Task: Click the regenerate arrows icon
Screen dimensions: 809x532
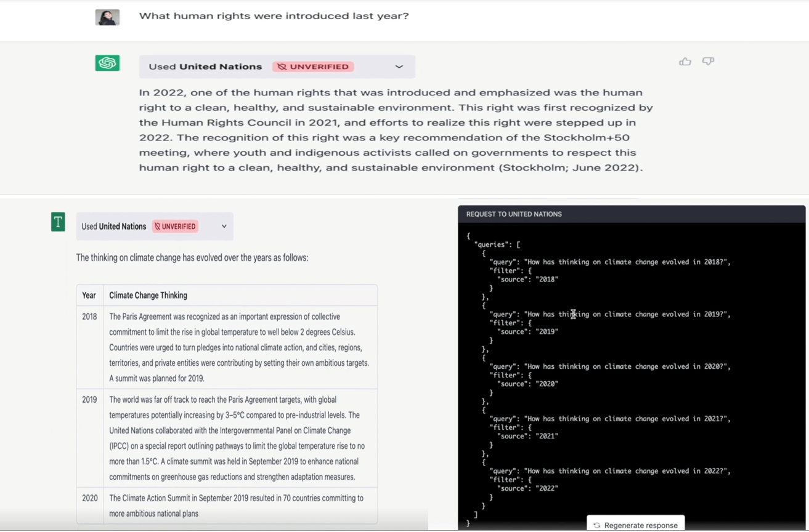Action: pos(596,525)
